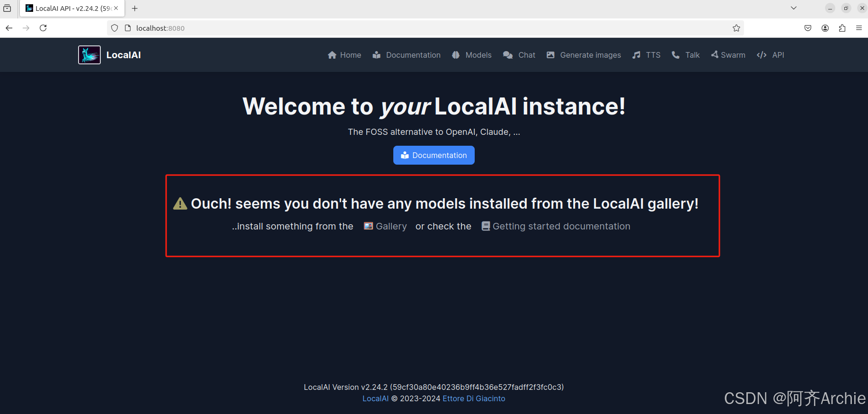Screen dimensions: 868x414
Task: Open Generate images page
Action: click(x=584, y=55)
